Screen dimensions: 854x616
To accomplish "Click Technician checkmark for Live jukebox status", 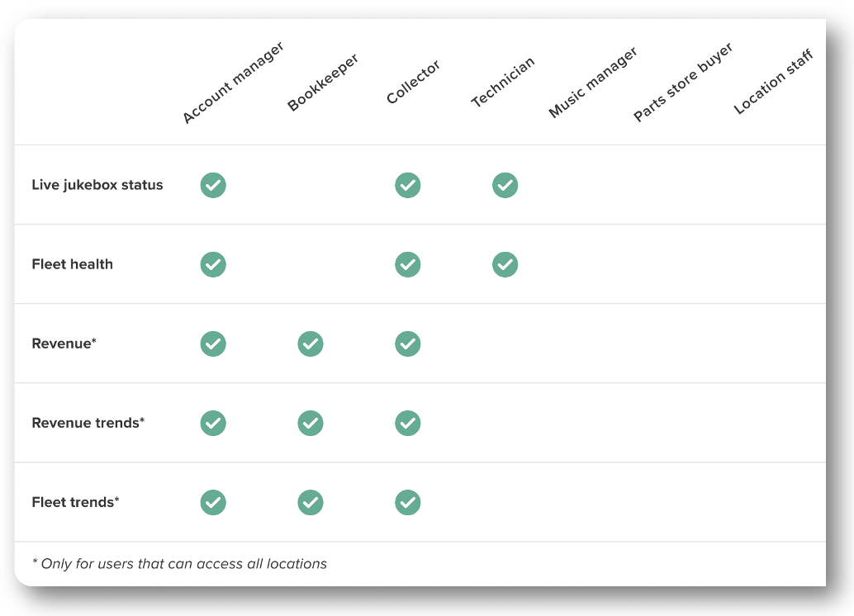I will (x=505, y=185).
